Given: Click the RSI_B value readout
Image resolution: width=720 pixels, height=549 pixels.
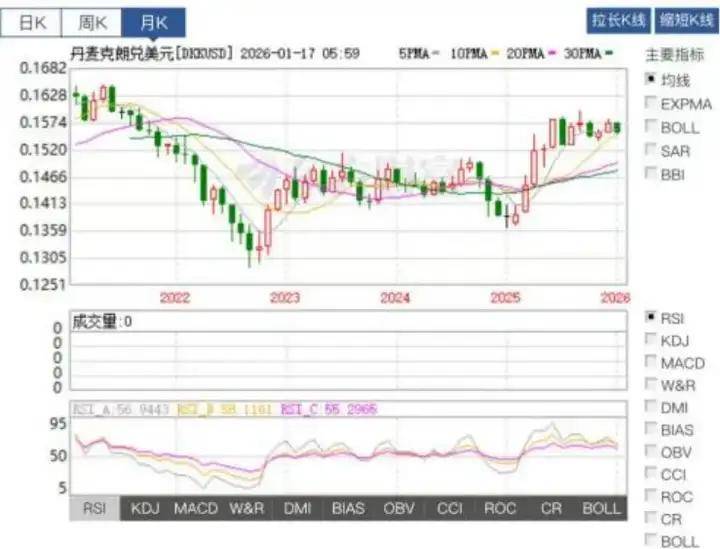Looking at the screenshot, I should point(225,409).
